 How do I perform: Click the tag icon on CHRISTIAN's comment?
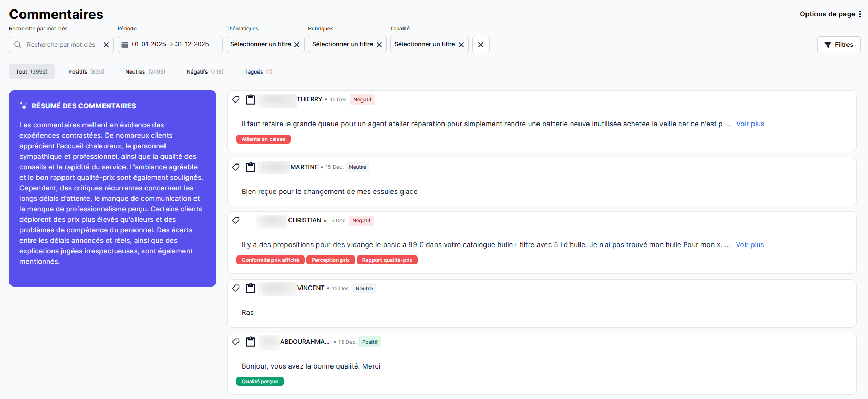pyautogui.click(x=236, y=220)
